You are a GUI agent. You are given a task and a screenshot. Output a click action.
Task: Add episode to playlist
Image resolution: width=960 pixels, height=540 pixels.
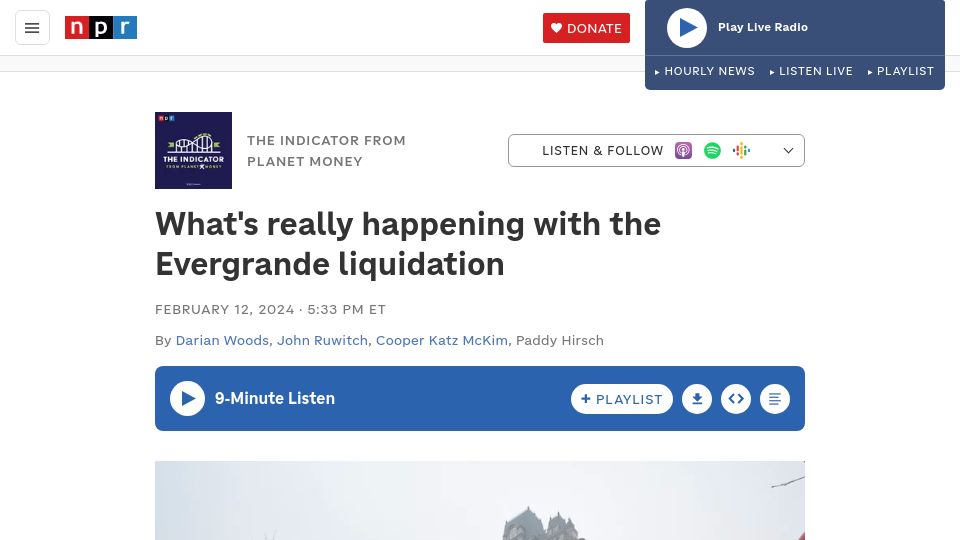[621, 399]
